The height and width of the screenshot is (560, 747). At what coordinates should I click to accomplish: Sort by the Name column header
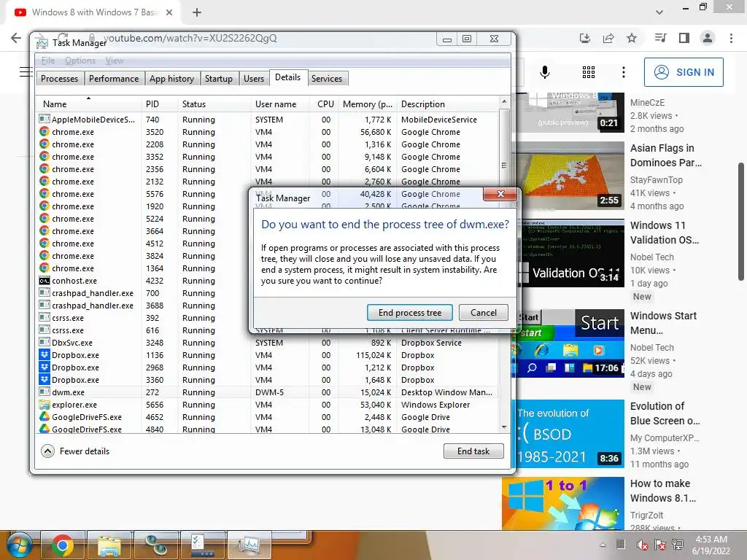pyautogui.click(x=88, y=104)
